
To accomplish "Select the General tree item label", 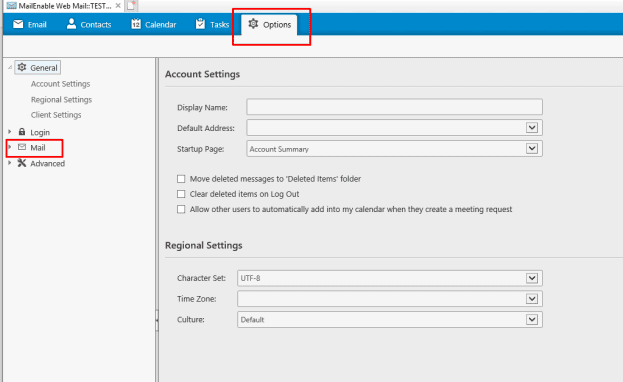I will 44,68.
